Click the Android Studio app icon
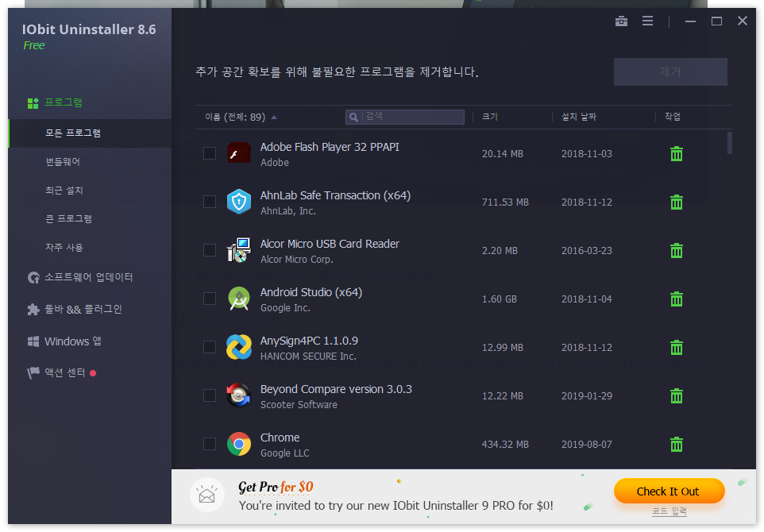Image resolution: width=764 pixels, height=532 pixels. 239,299
